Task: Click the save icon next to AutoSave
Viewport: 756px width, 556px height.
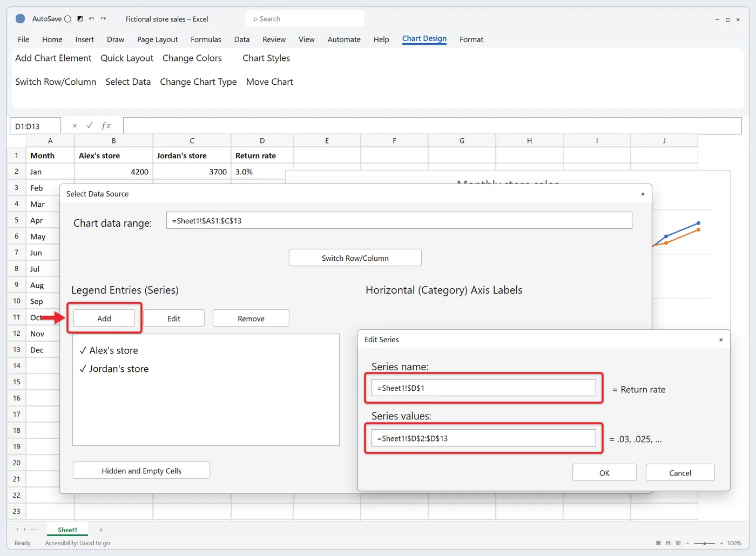Action: click(80, 19)
